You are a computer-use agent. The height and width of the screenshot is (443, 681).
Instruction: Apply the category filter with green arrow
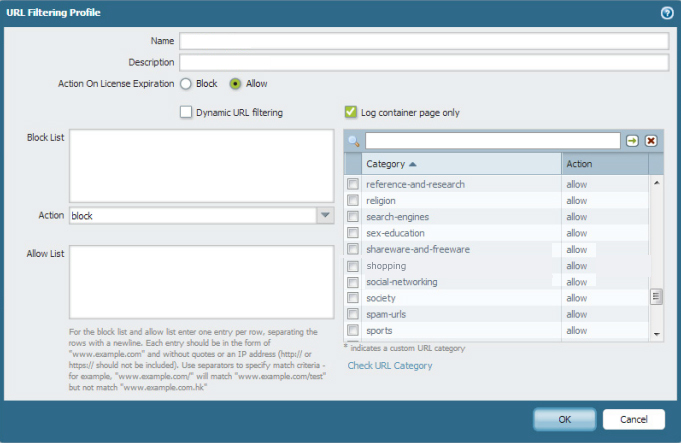point(632,141)
